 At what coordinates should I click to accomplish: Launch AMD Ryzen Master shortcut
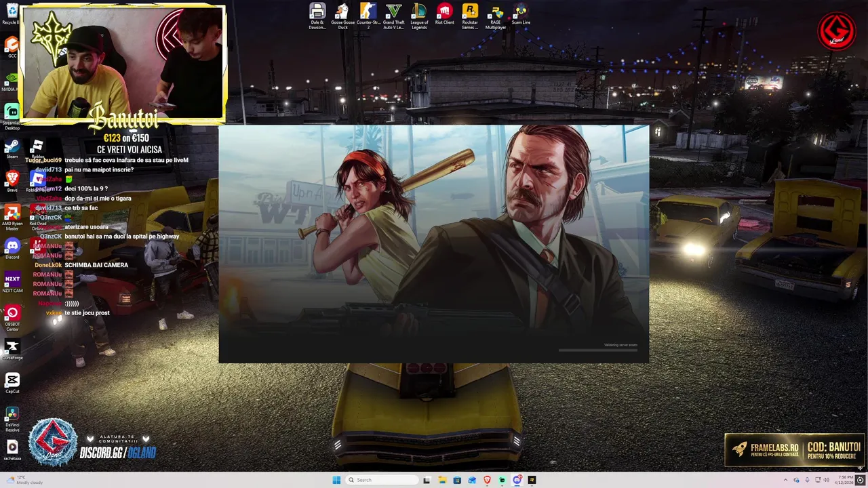coord(12,218)
